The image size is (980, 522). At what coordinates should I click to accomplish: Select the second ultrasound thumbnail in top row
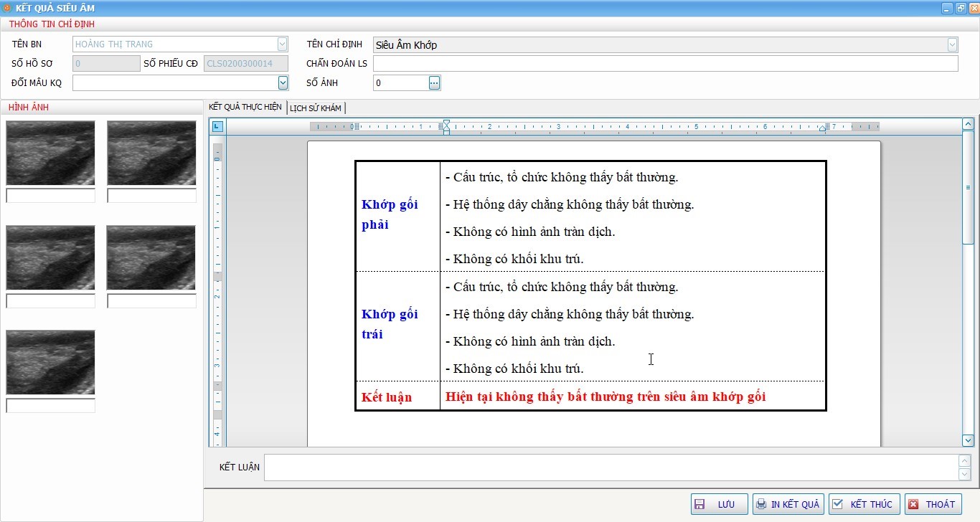tap(151, 153)
